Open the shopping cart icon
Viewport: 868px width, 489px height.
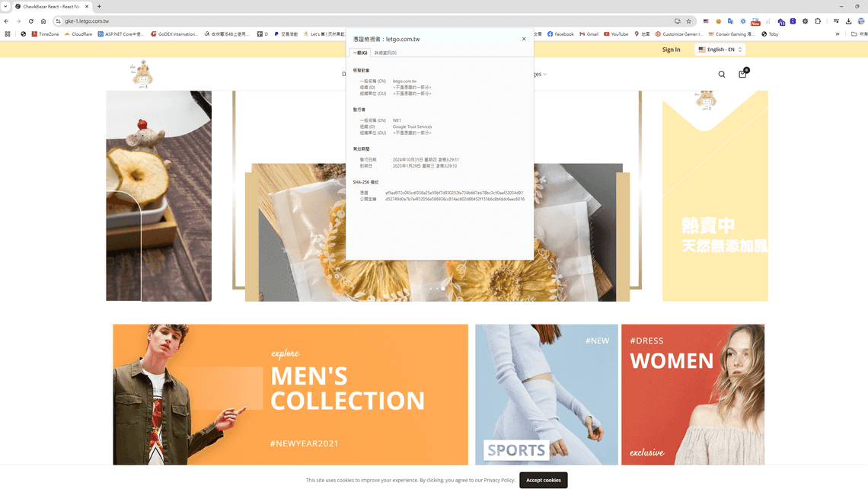742,74
